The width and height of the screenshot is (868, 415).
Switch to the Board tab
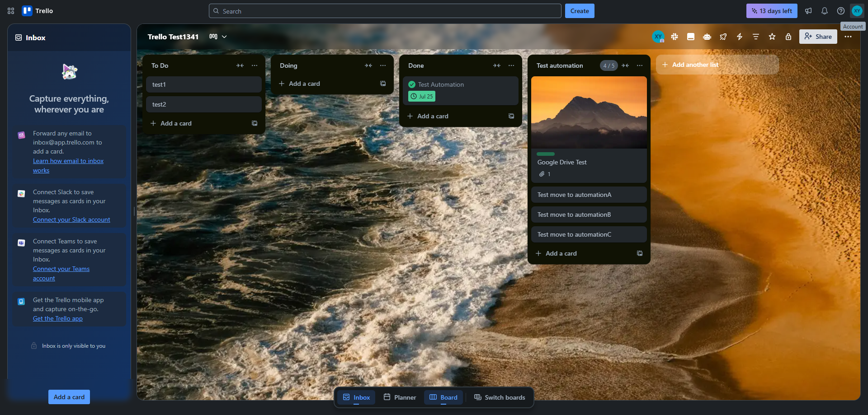(443, 397)
